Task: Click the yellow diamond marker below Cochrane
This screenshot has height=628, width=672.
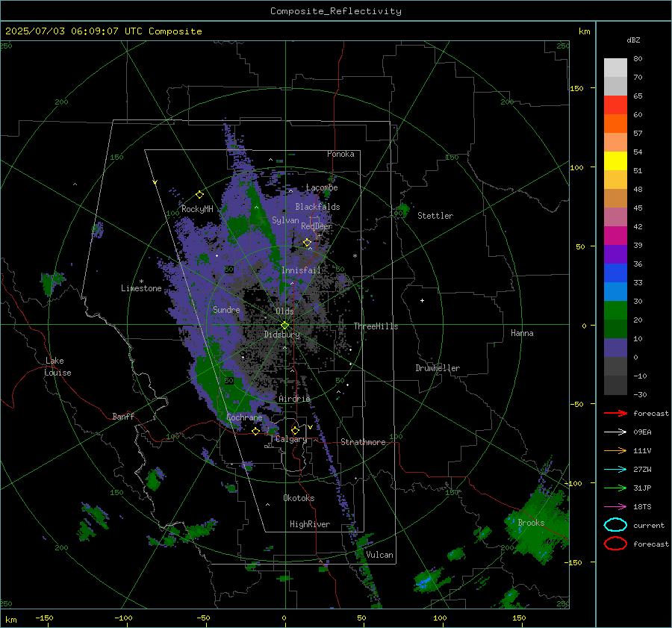Action: click(255, 431)
